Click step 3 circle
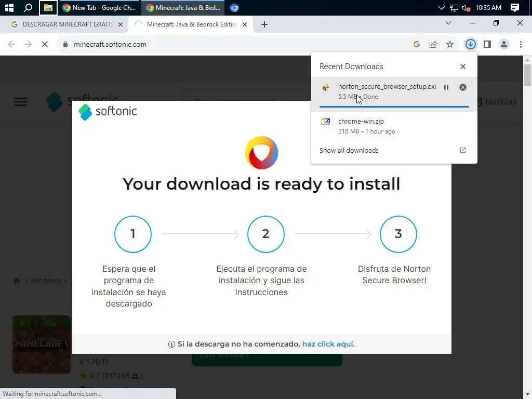 [x=398, y=234]
